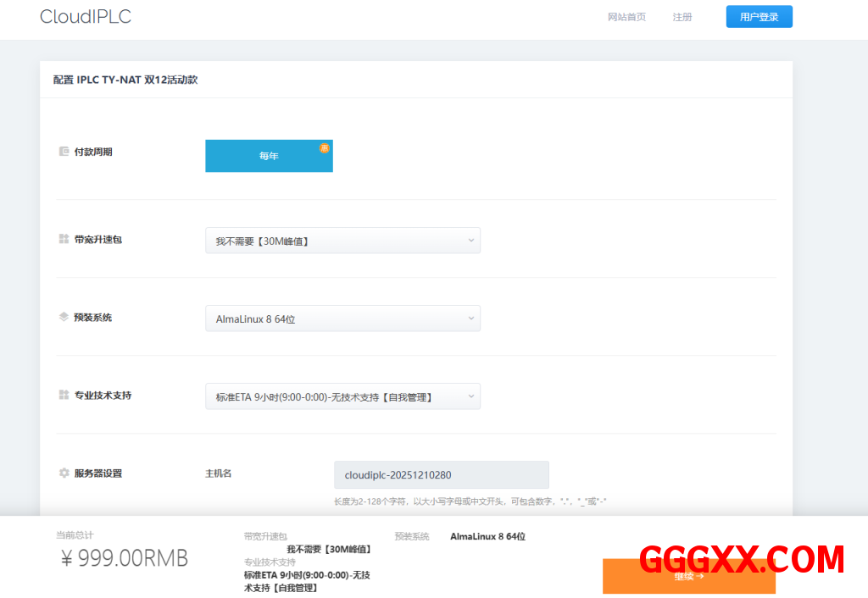This screenshot has height=598, width=868.
Task: Focus the 主机名 hostname input field
Action: click(441, 475)
